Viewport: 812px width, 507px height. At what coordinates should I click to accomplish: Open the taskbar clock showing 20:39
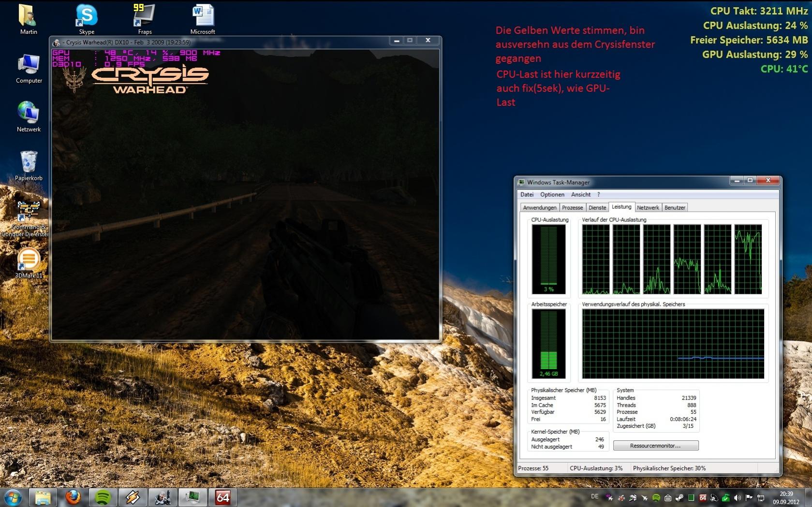(x=786, y=498)
